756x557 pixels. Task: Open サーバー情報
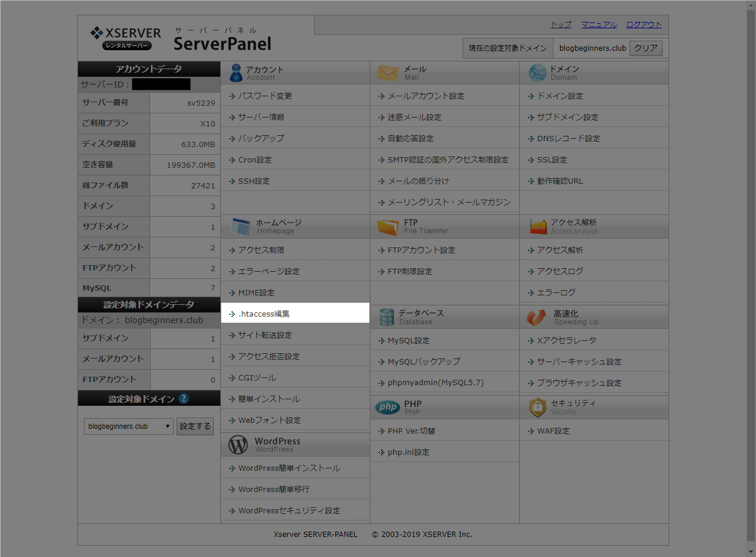(x=261, y=117)
